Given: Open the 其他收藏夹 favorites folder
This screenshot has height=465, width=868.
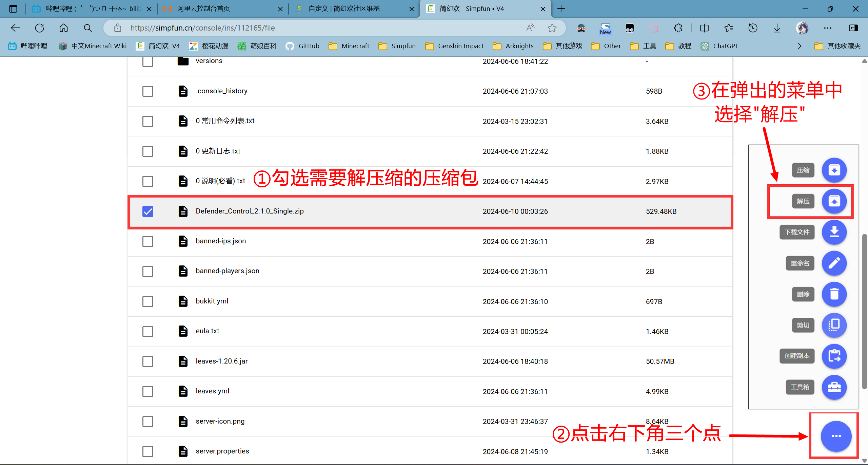Looking at the screenshot, I should [837, 46].
